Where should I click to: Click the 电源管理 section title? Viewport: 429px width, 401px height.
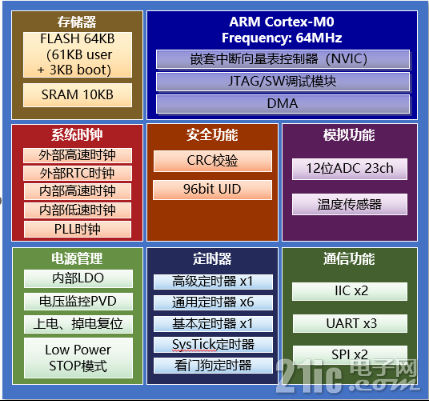(x=77, y=259)
